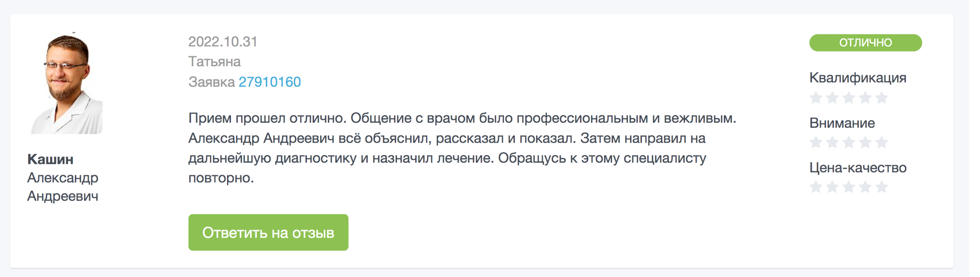Click the Цена-качество rating label
Viewport: 980px width, 277px height.
pos(858,167)
